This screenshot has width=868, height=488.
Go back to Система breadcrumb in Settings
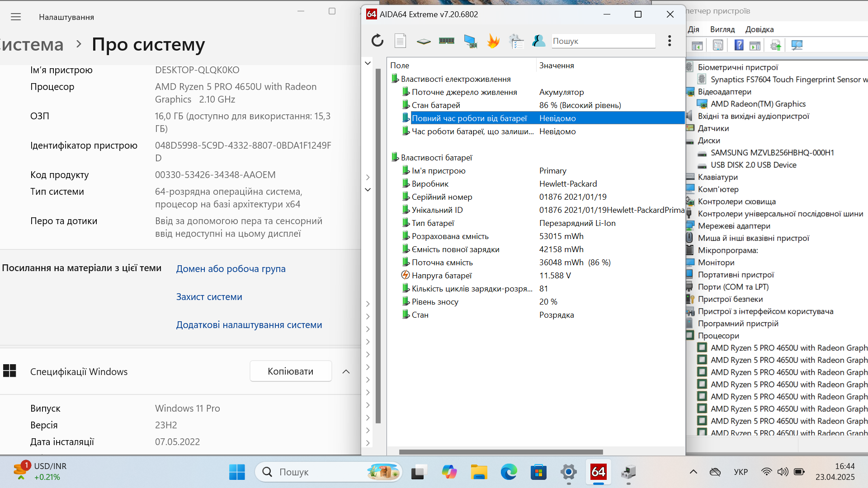coord(32,44)
